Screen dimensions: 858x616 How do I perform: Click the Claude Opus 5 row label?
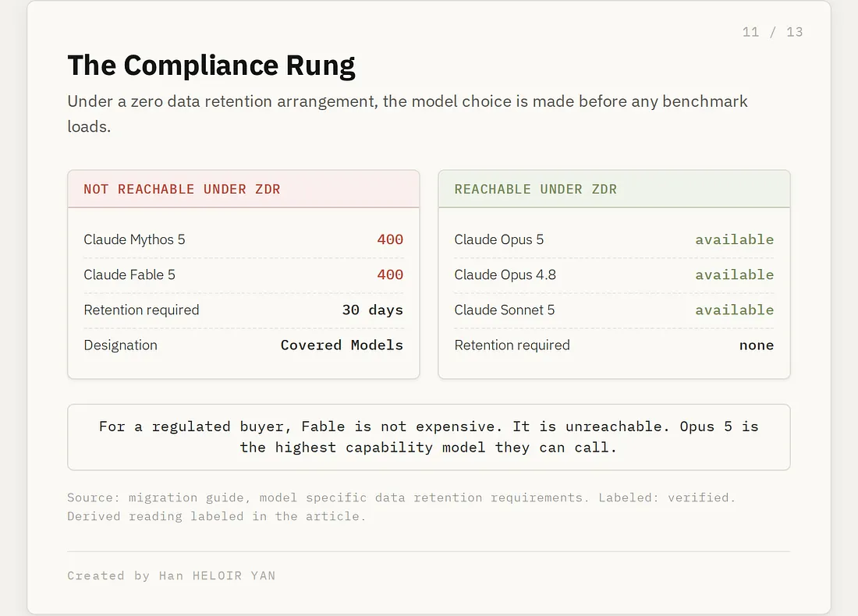pyautogui.click(x=499, y=239)
